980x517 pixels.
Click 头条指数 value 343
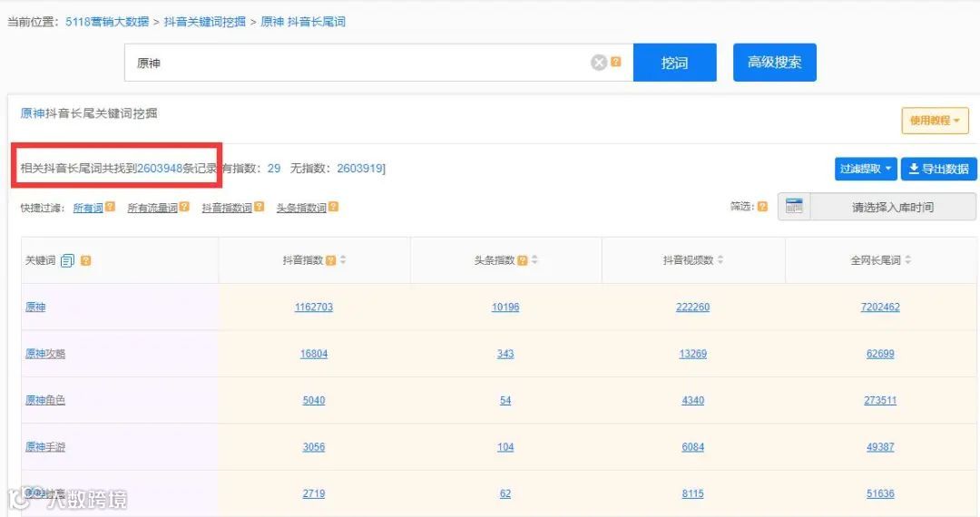(x=505, y=354)
